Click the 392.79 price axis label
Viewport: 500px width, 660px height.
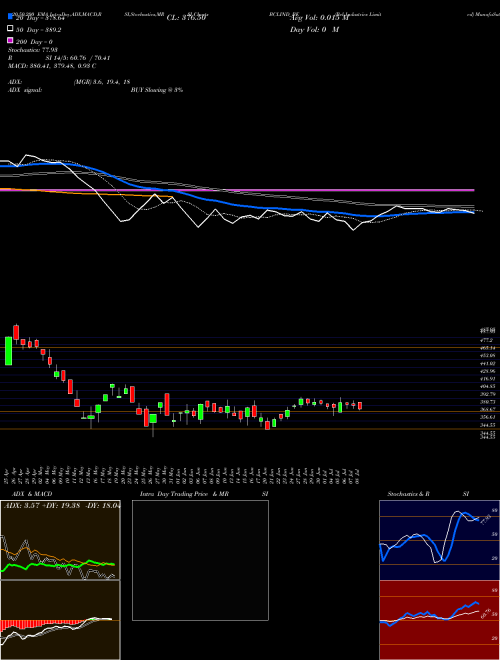click(488, 394)
